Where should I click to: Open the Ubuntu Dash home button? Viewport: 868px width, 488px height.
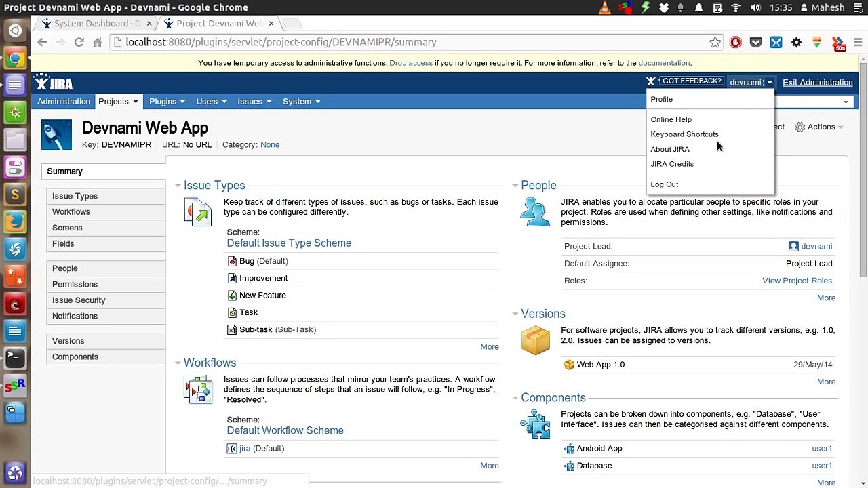(15, 30)
